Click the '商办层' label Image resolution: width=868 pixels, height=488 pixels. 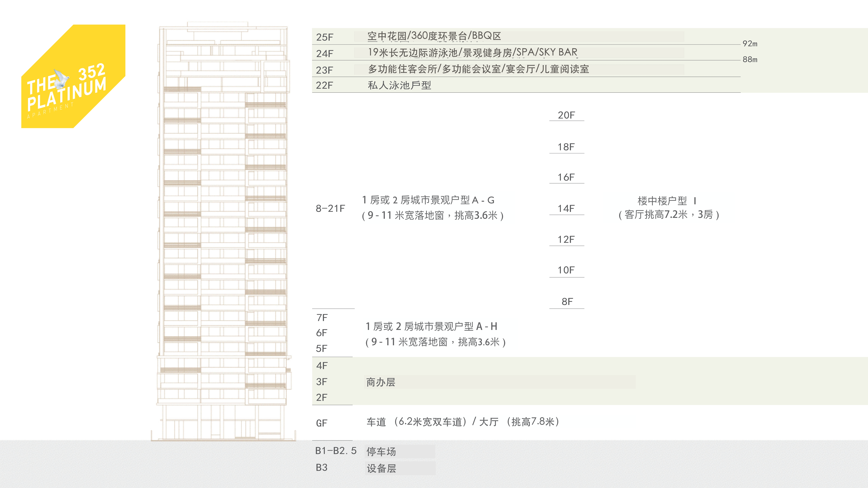click(x=381, y=382)
